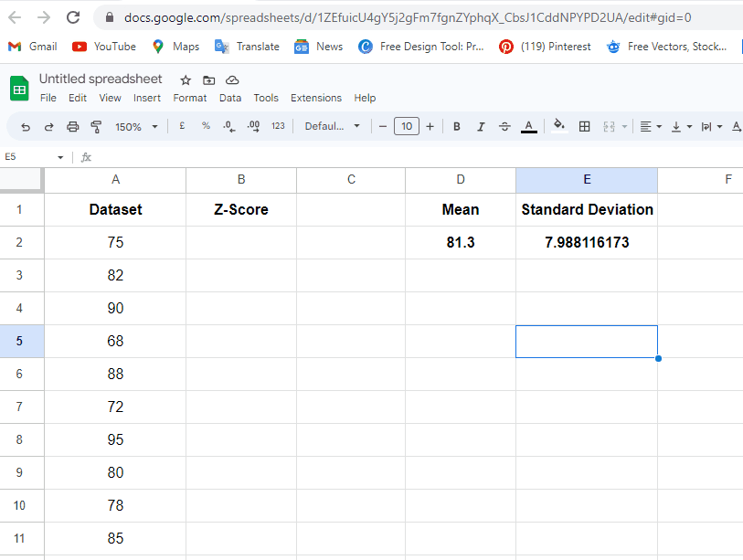743x560 pixels.
Task: Open the 123 more formats menu
Action: tap(278, 126)
